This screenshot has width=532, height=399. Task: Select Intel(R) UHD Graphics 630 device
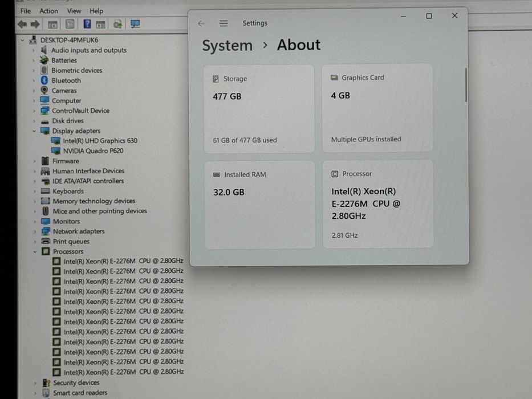click(x=100, y=140)
